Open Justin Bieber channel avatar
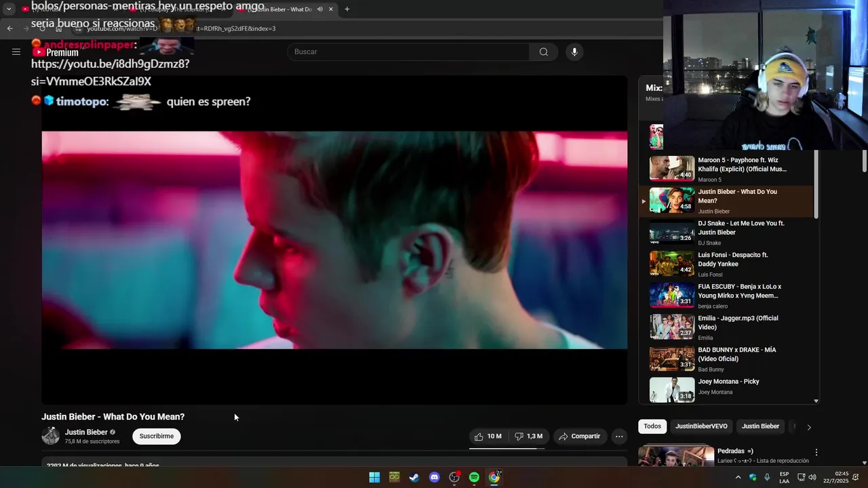 coord(51,436)
